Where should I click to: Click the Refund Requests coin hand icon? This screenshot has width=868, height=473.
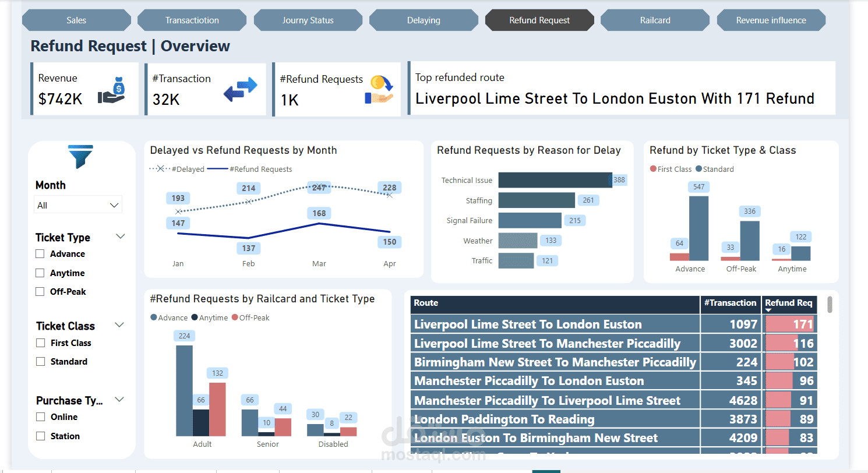(379, 90)
